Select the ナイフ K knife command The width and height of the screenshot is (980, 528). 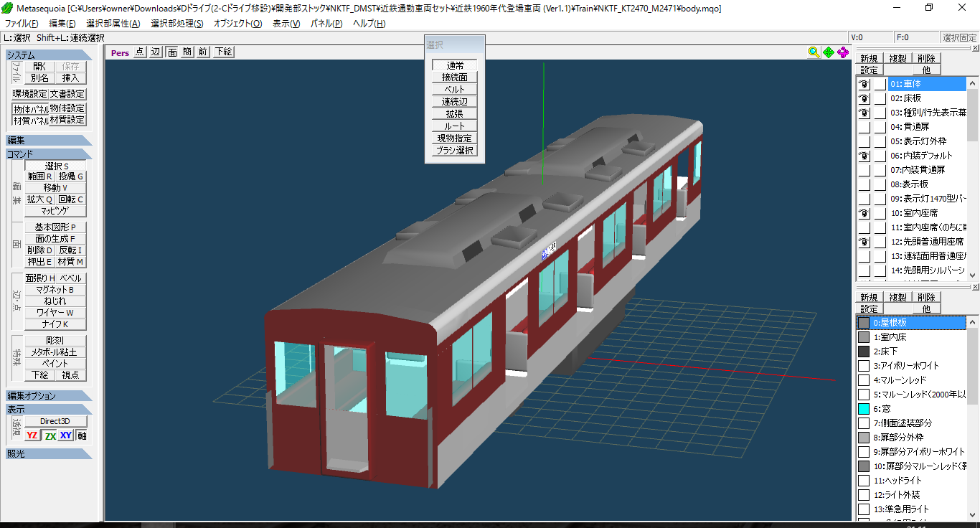coord(56,324)
